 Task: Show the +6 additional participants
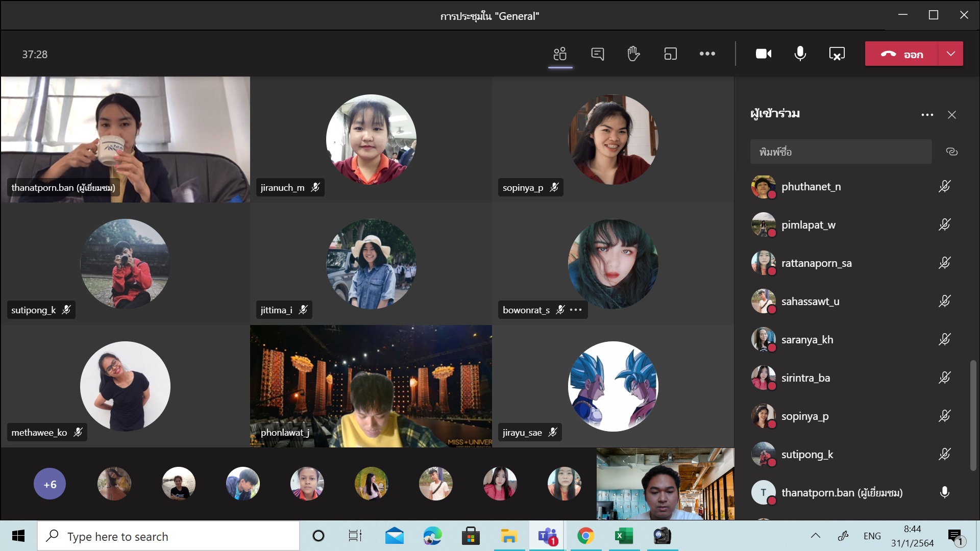(50, 484)
